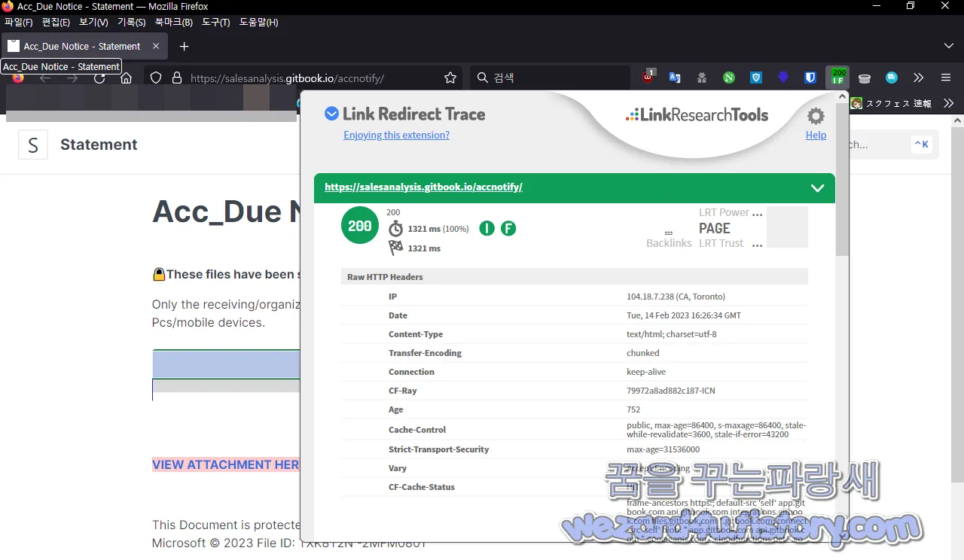
Task: Click the blue highlighted banner on the page
Action: click(x=226, y=364)
